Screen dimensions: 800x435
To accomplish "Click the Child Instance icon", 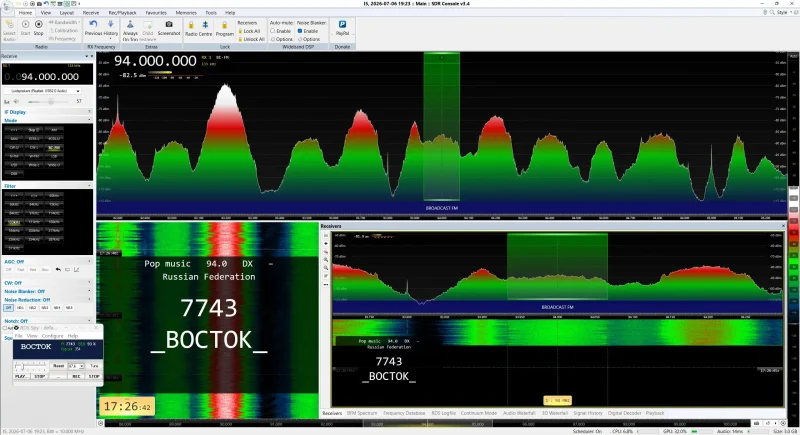I will (148, 24).
